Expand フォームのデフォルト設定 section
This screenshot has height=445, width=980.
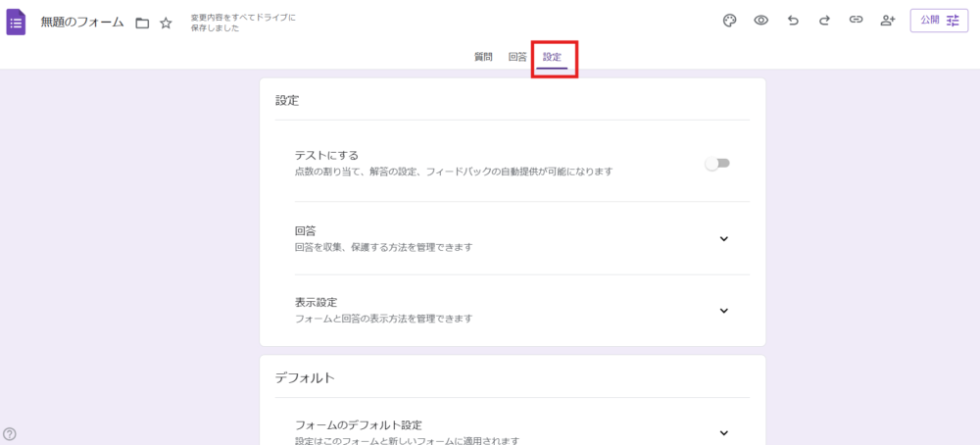point(724,432)
